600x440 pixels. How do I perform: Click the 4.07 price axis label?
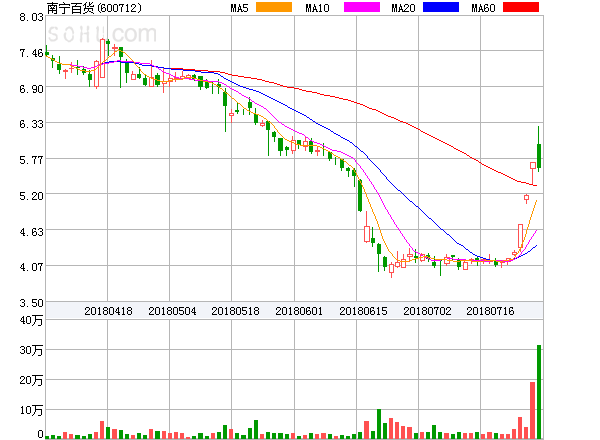click(31, 267)
